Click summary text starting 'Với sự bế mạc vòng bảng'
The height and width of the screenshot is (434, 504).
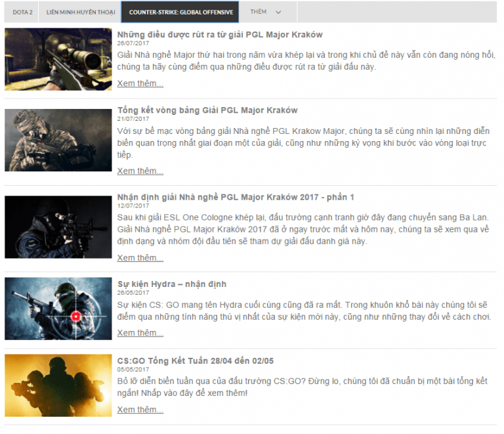pyautogui.click(x=303, y=142)
